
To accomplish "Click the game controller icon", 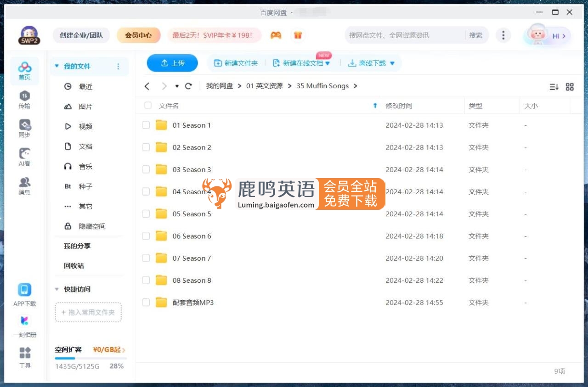I will coord(276,35).
